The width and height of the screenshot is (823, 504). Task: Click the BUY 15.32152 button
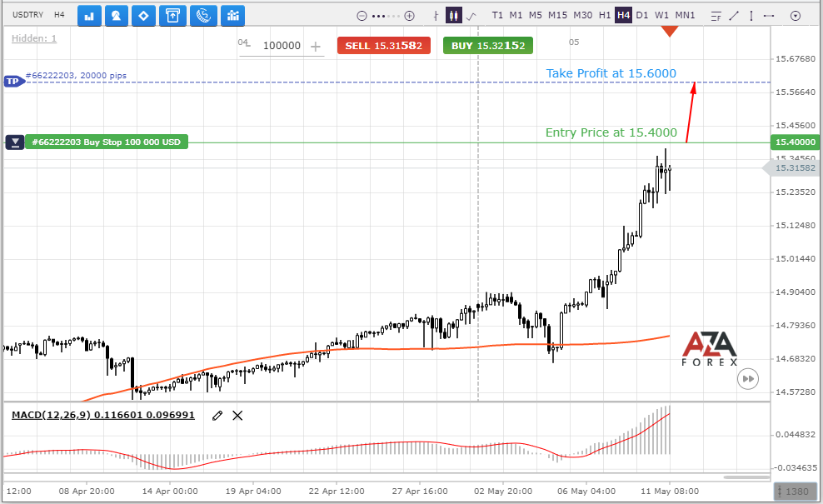488,46
